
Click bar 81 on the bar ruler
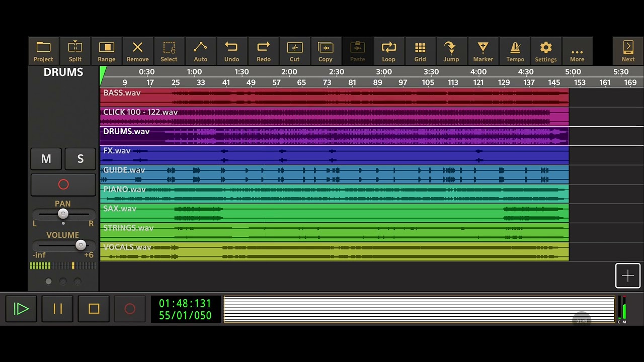tap(352, 82)
